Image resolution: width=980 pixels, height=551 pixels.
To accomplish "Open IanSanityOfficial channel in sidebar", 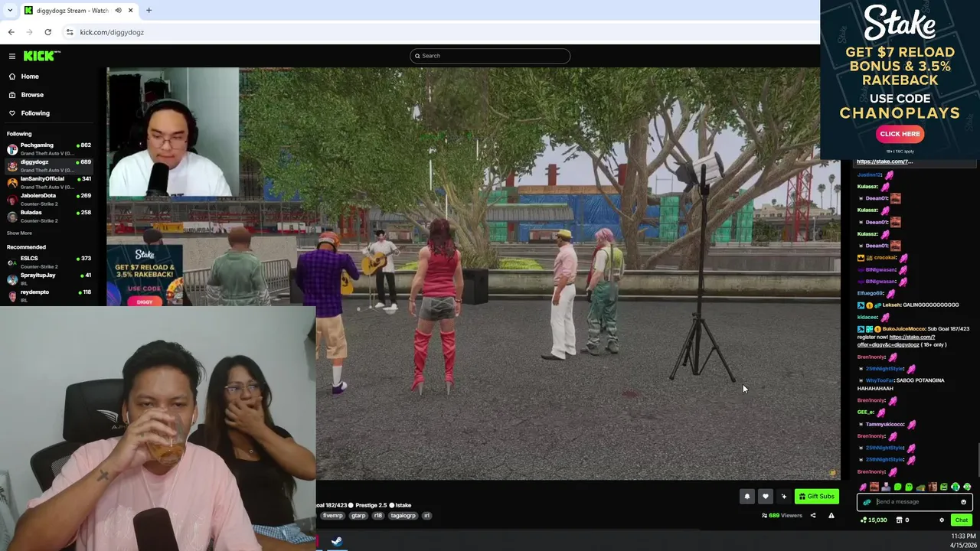I will (49, 182).
